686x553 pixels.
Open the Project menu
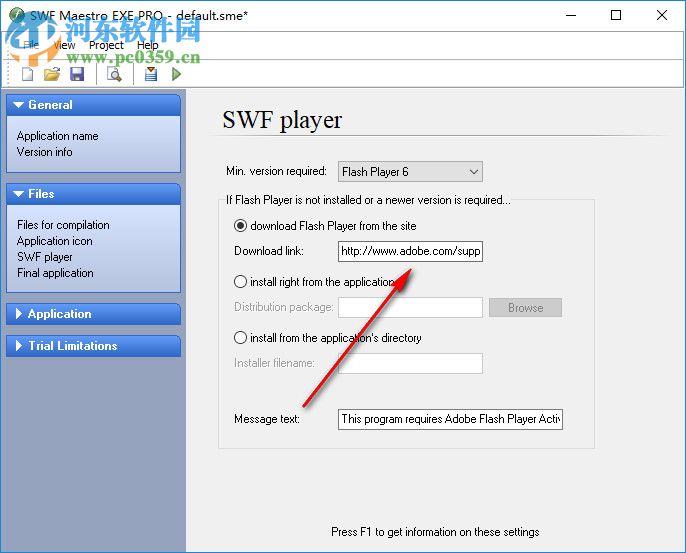[x=106, y=45]
